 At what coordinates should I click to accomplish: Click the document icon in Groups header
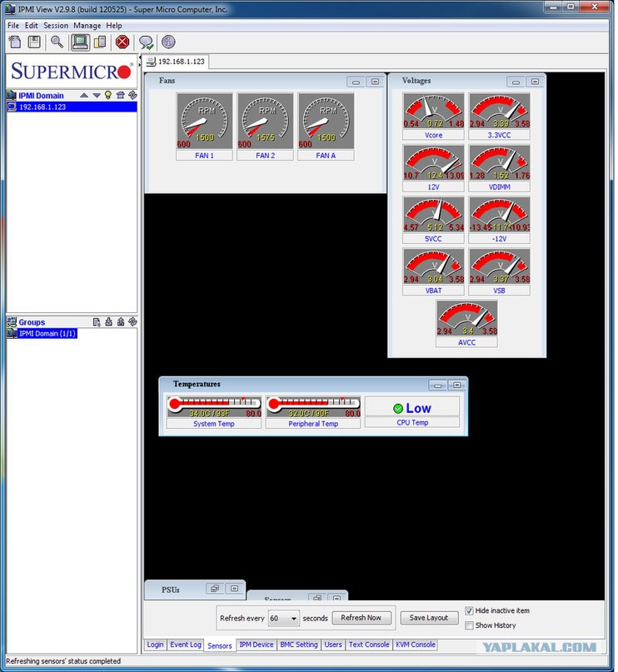pyautogui.click(x=97, y=322)
